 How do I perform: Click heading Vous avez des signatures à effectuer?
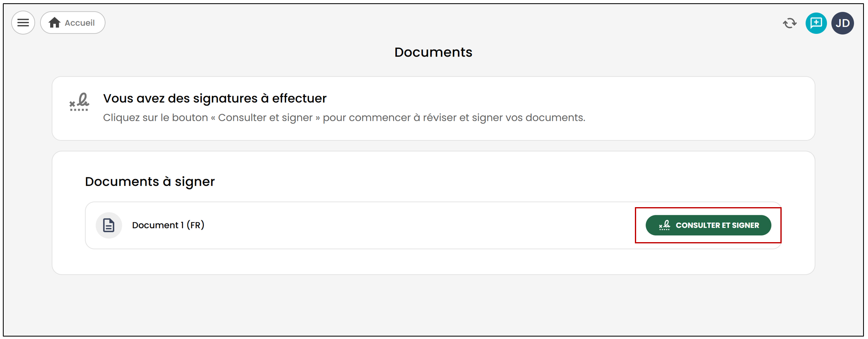pos(215,98)
